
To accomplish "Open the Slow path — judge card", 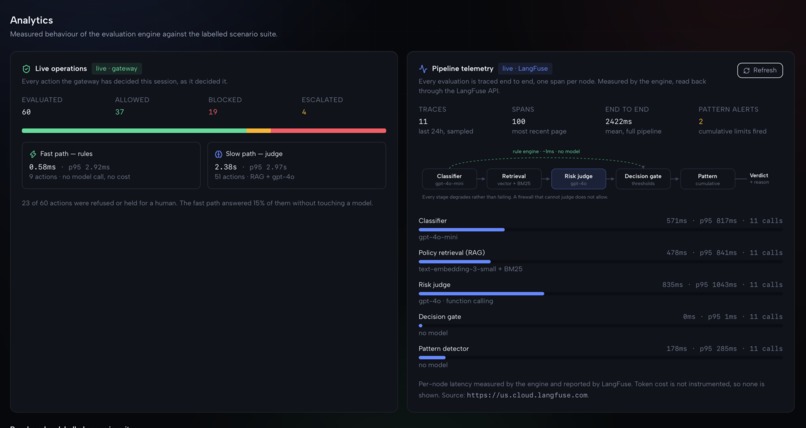I will tap(297, 165).
